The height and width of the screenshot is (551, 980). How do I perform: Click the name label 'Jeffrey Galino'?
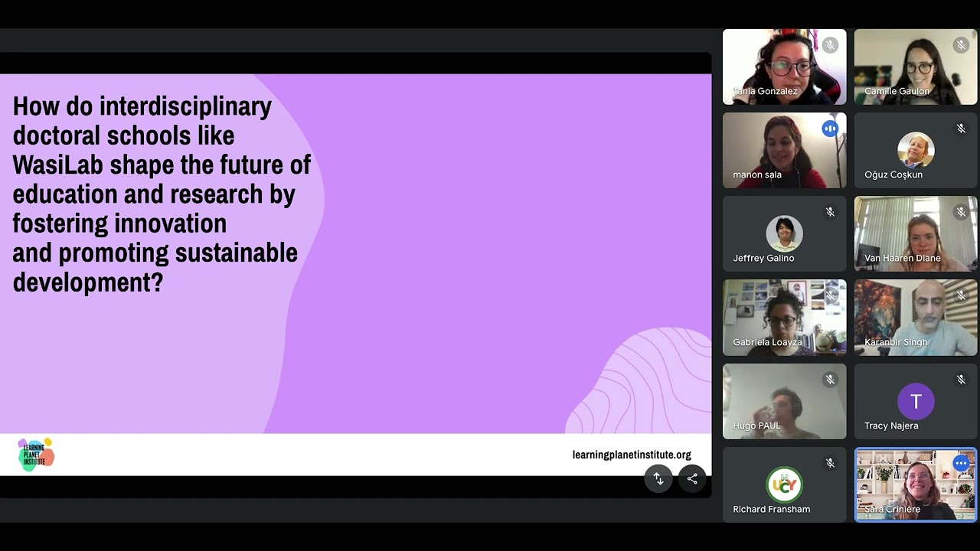point(763,258)
